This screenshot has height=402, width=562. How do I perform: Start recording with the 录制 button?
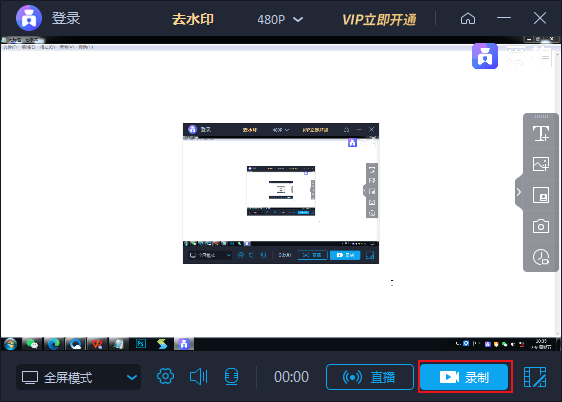[x=464, y=377]
